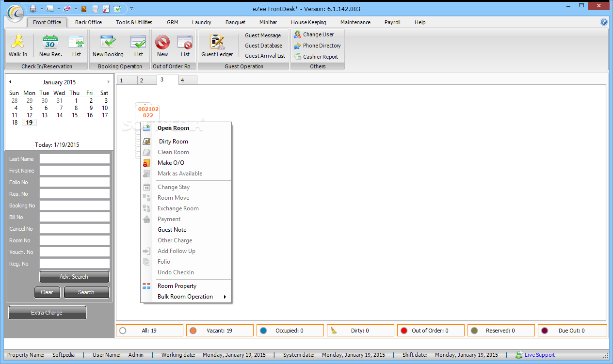Image resolution: width=613 pixels, height=364 pixels.
Task: Click the Search button
Action: tap(86, 292)
